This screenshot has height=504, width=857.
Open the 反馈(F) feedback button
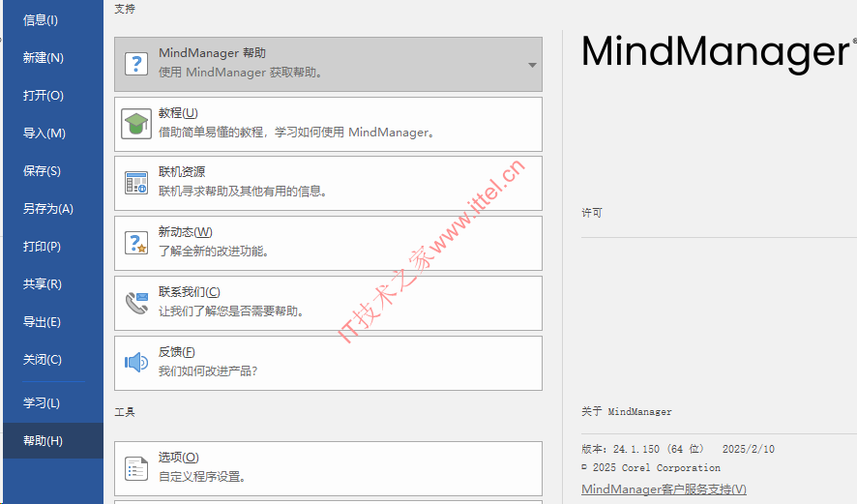tap(328, 363)
